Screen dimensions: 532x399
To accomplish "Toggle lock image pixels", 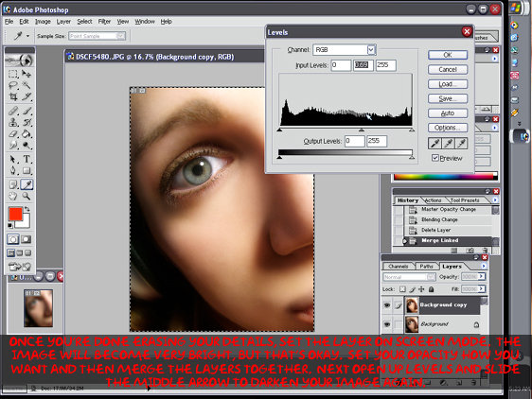I will tap(412, 289).
